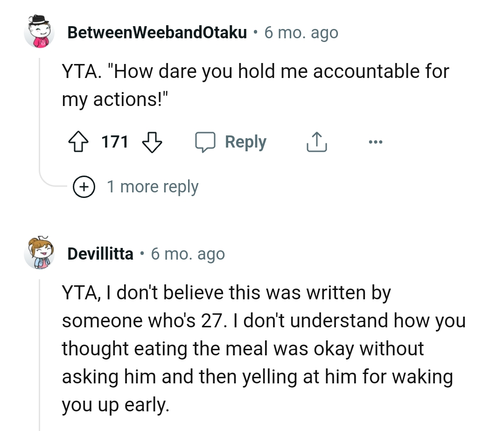This screenshot has width=504, height=431.
Task: Open the '1 more reply' link
Action: tap(153, 187)
